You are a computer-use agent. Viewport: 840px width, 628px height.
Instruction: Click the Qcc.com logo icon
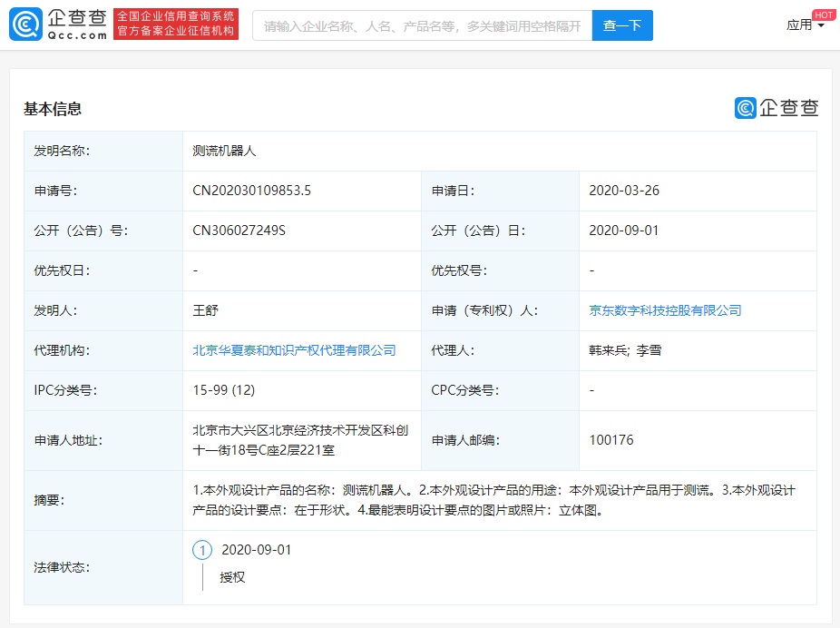tap(25, 25)
